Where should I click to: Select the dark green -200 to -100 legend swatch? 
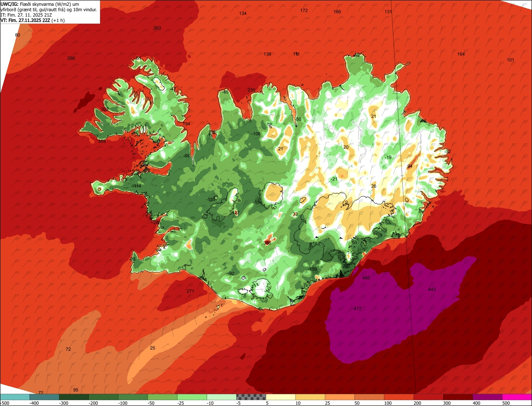click(x=103, y=397)
